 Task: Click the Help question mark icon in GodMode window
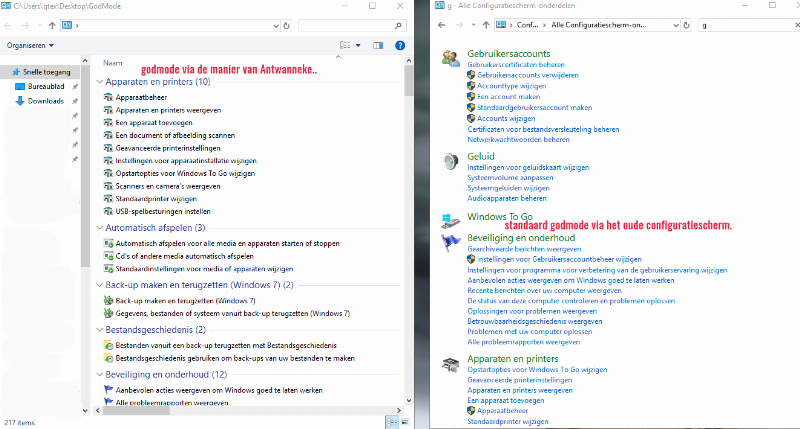point(400,45)
